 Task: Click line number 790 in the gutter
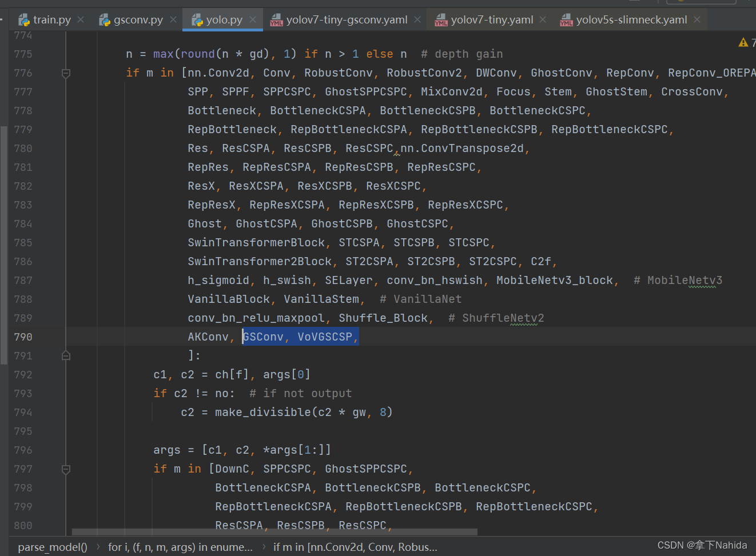[23, 337]
